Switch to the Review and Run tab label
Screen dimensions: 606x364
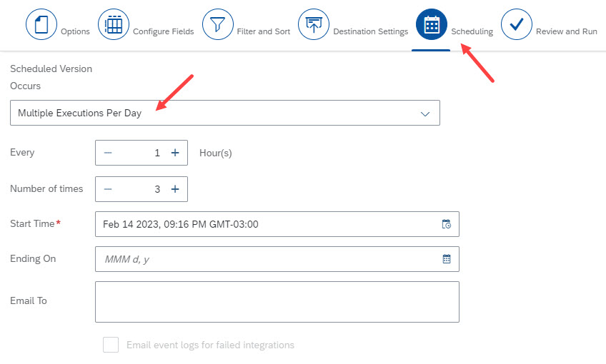pos(567,31)
